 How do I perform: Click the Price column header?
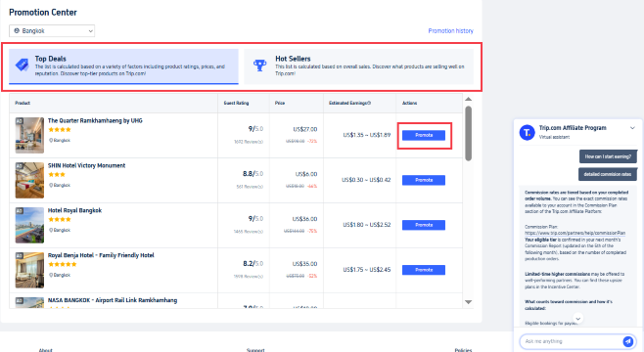pos(280,103)
